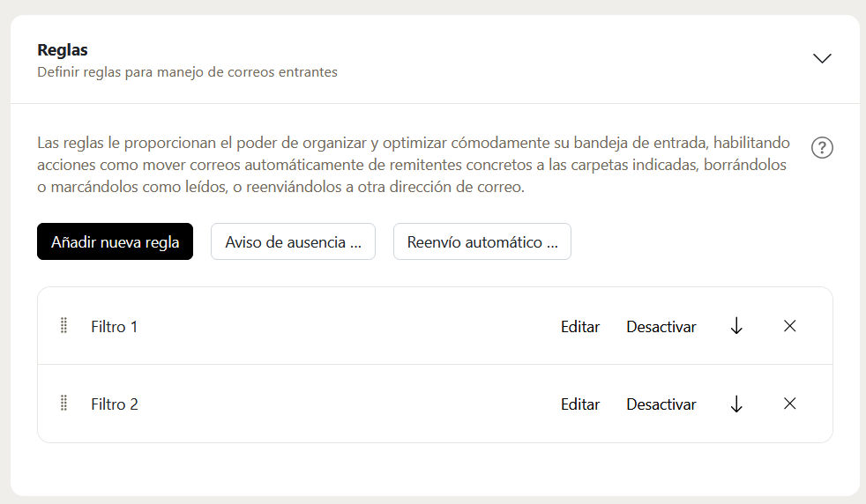
Task: Move Filtro 2 down with arrow
Action: 736,404
